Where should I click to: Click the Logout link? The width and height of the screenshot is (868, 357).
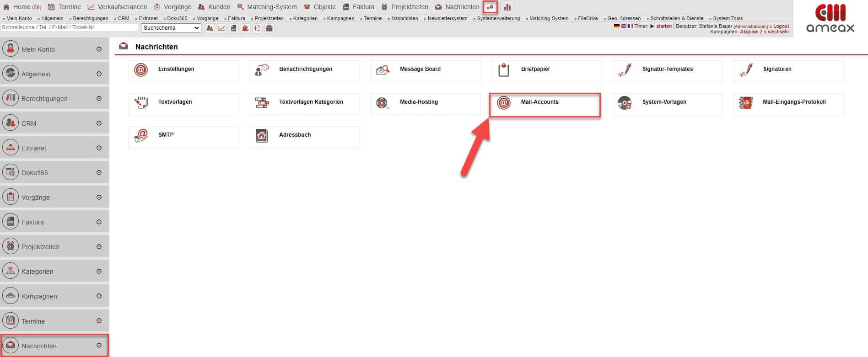(x=781, y=27)
